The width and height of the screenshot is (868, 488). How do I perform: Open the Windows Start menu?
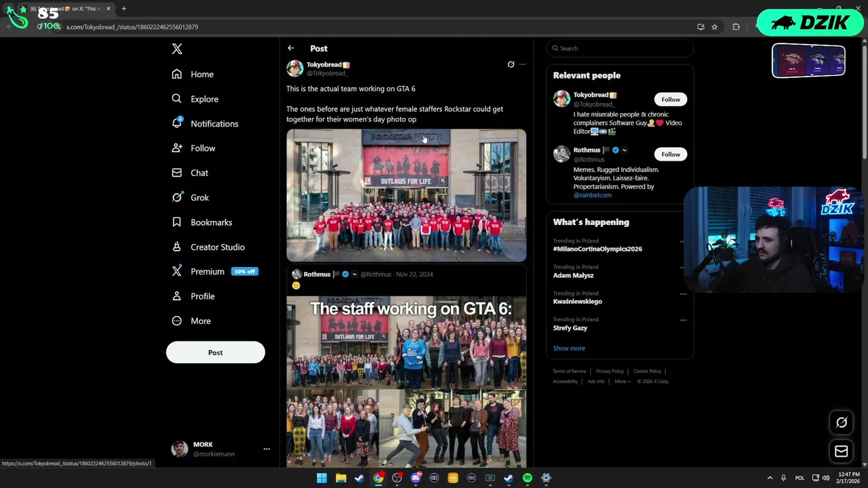coord(321,478)
